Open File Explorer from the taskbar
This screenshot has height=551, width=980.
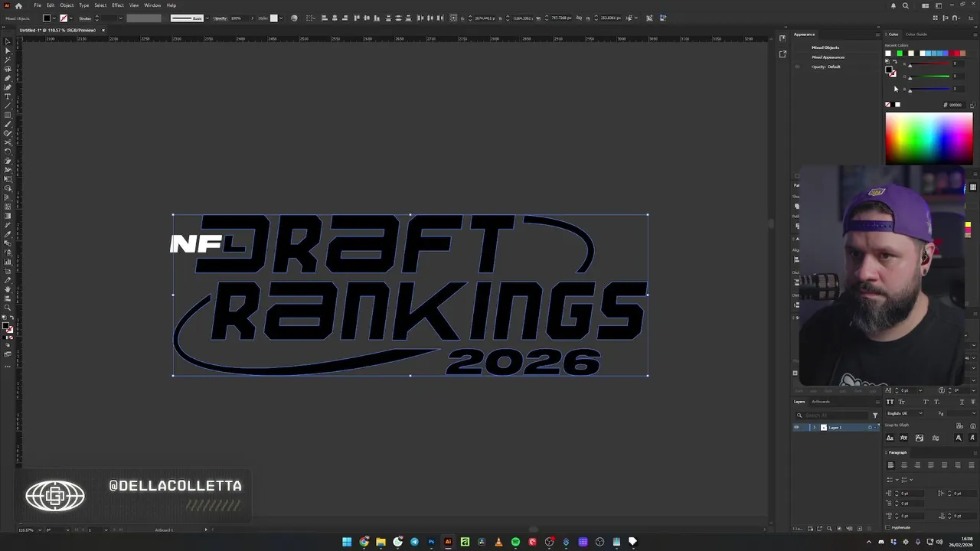click(x=381, y=542)
